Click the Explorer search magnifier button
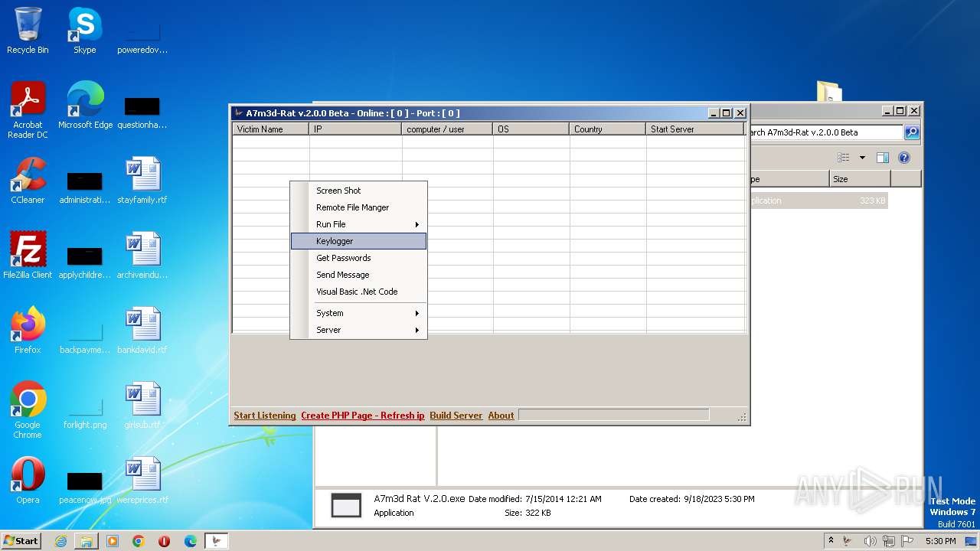 tap(912, 132)
